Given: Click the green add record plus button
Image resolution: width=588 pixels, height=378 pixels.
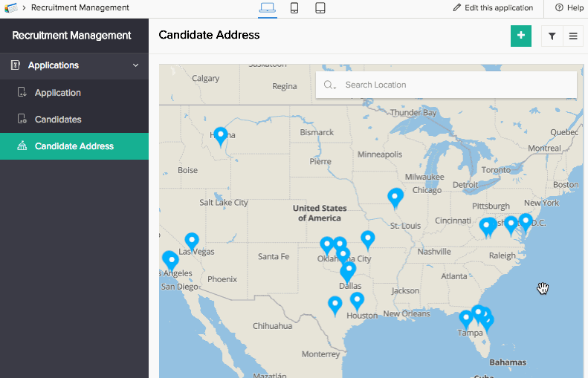Looking at the screenshot, I should [521, 36].
